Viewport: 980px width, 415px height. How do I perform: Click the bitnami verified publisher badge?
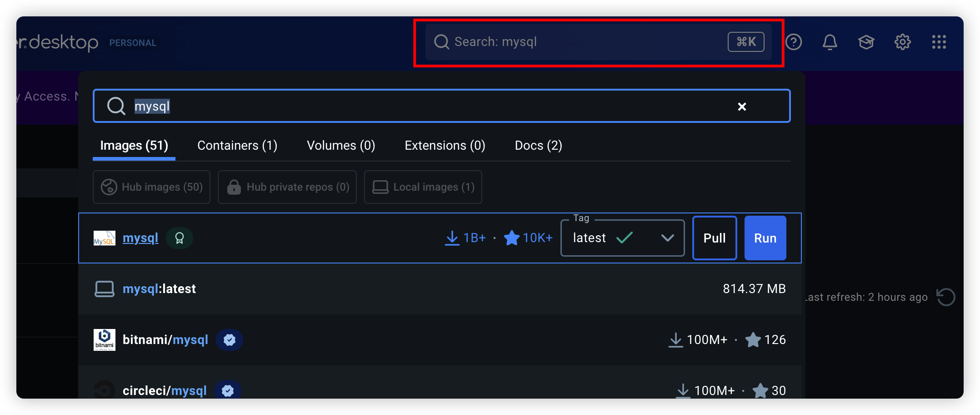pos(230,340)
